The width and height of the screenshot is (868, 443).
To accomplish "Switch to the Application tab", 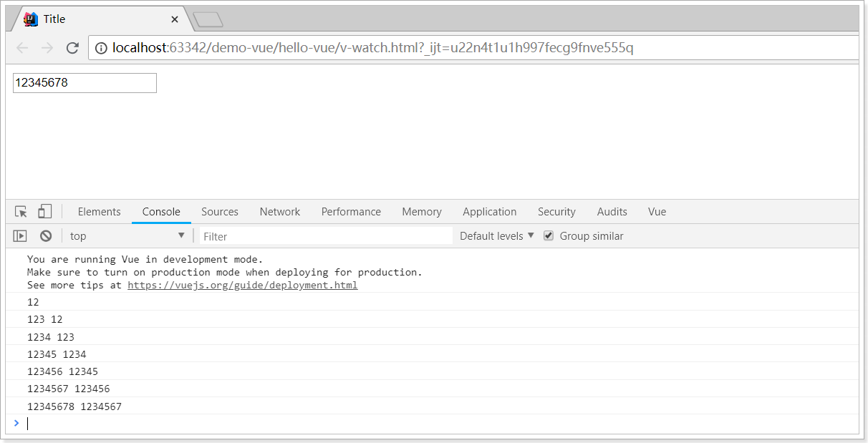I will pos(490,211).
